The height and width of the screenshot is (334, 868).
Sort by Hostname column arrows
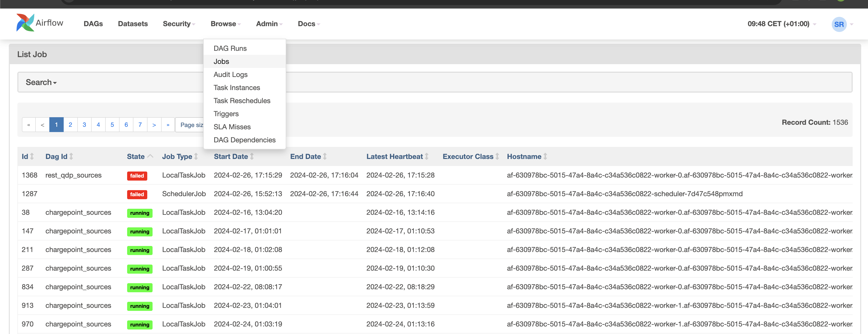click(545, 156)
